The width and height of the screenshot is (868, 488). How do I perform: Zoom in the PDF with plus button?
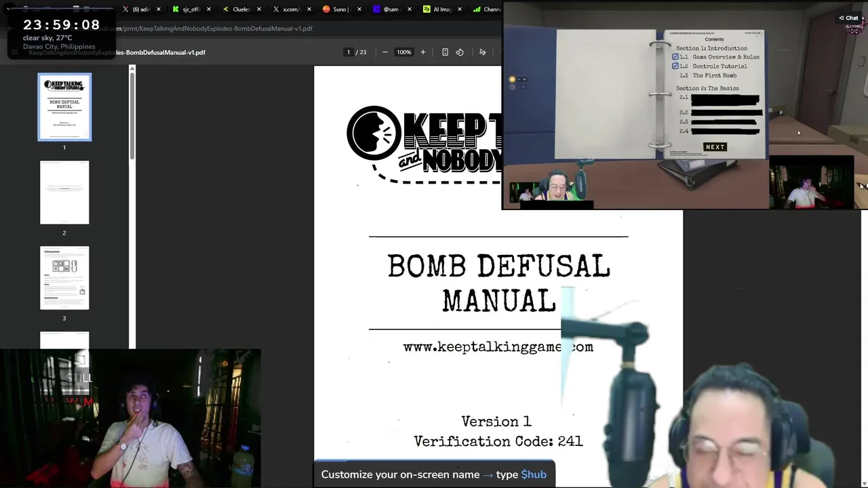[x=423, y=52]
